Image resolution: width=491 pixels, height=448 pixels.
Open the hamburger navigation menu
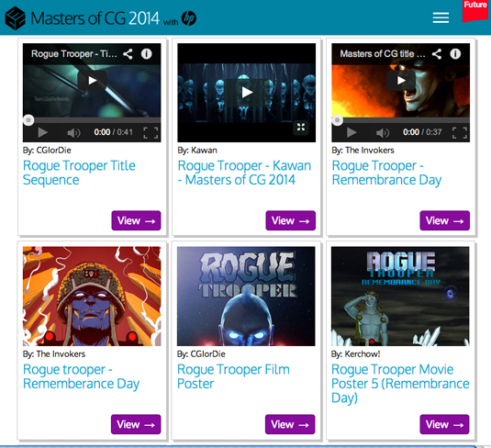tap(441, 17)
